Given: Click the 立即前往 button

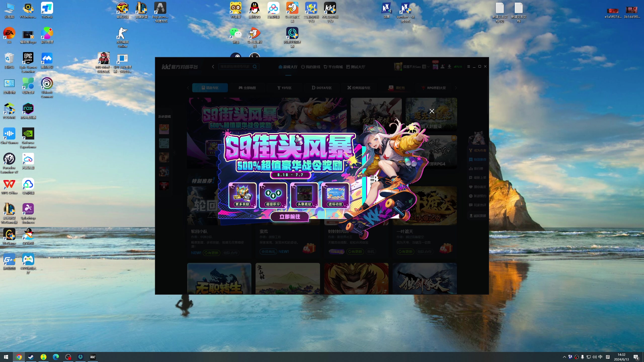Looking at the screenshot, I should tap(290, 217).
